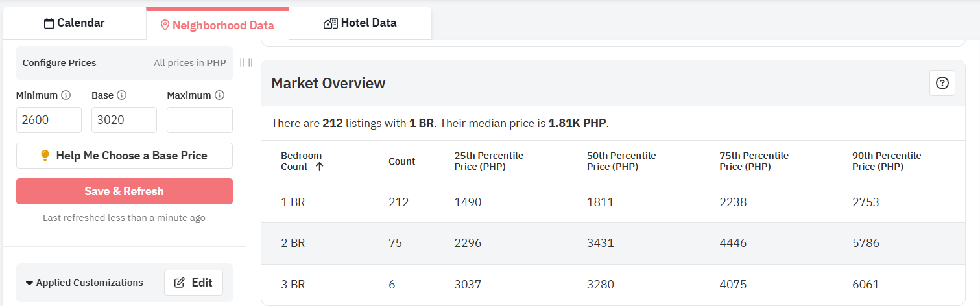Click the Base price info icon
Image resolution: width=980 pixels, height=306 pixels.
coord(122,95)
